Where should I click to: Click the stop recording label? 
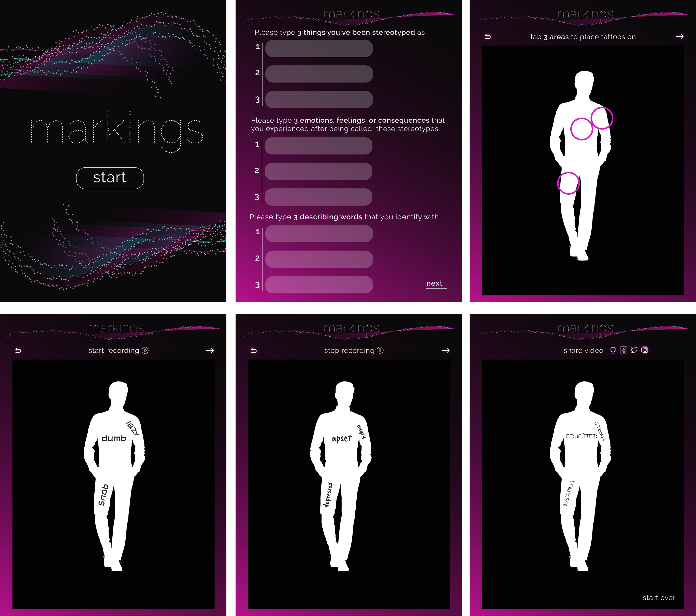(349, 350)
